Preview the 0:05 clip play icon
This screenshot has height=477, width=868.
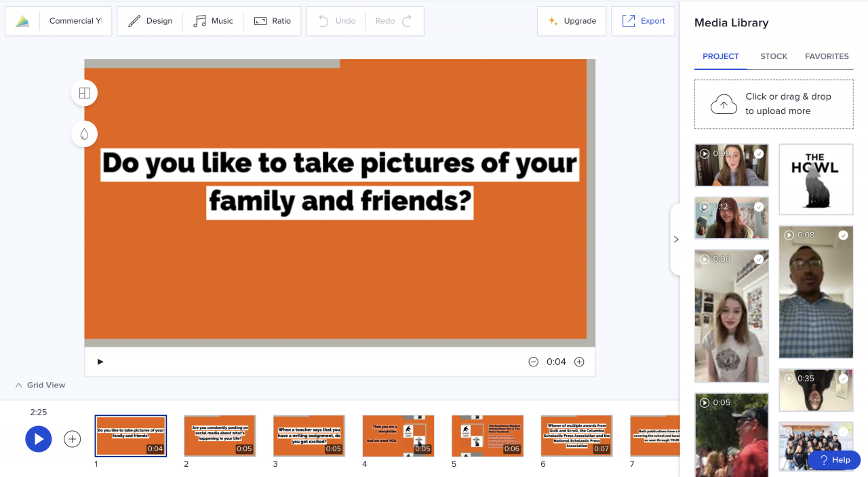[x=705, y=402]
